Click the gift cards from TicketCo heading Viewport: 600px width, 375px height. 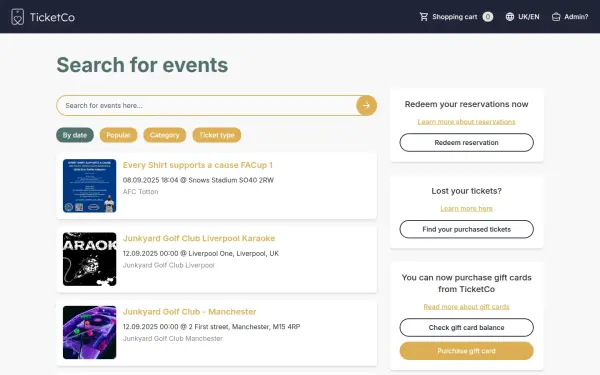pos(466,283)
